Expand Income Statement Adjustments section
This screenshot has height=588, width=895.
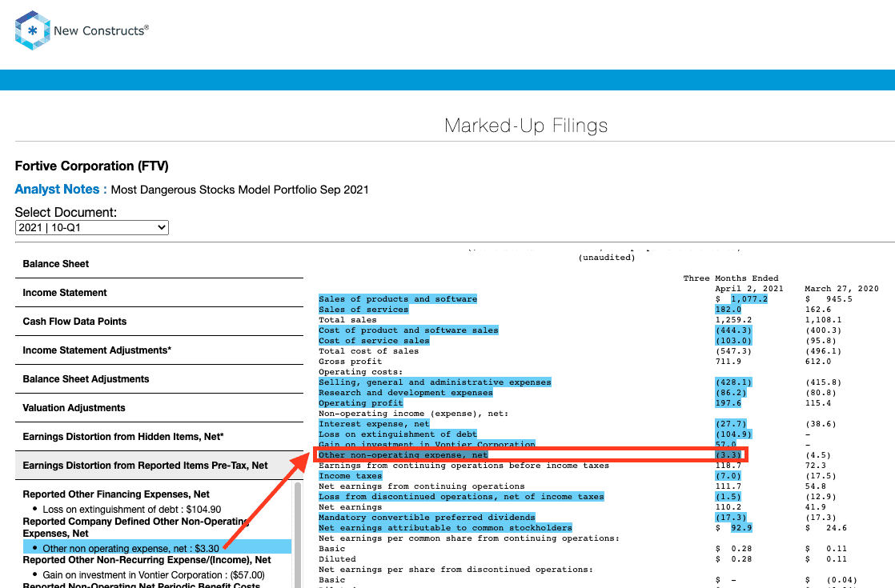[159, 350]
